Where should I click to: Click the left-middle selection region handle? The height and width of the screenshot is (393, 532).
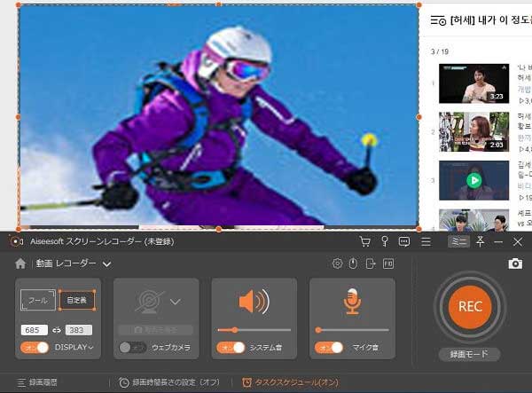(19, 117)
